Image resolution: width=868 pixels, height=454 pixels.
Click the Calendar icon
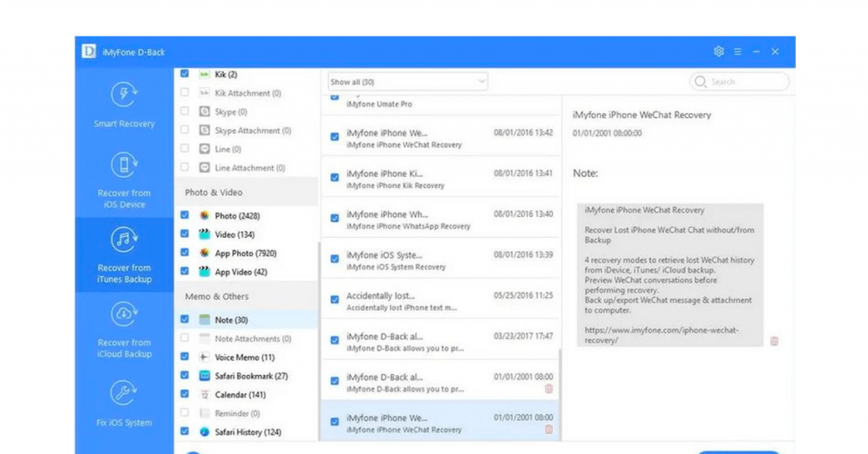204,394
